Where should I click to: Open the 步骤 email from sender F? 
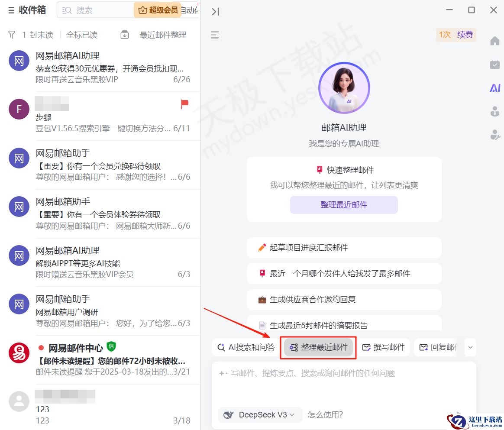coord(100,116)
